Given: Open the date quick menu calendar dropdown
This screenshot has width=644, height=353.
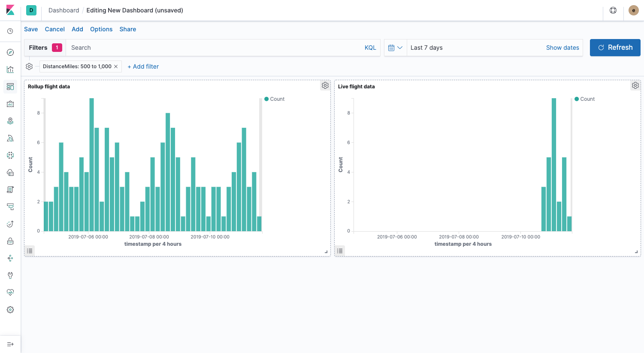Looking at the screenshot, I should 395,48.
